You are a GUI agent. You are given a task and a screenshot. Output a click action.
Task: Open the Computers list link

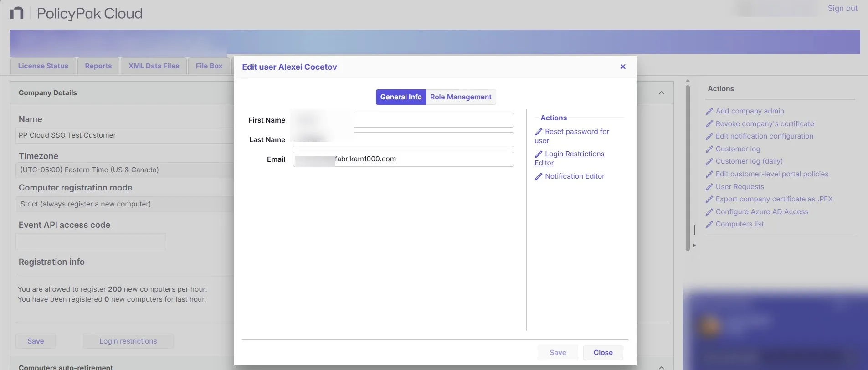(740, 224)
